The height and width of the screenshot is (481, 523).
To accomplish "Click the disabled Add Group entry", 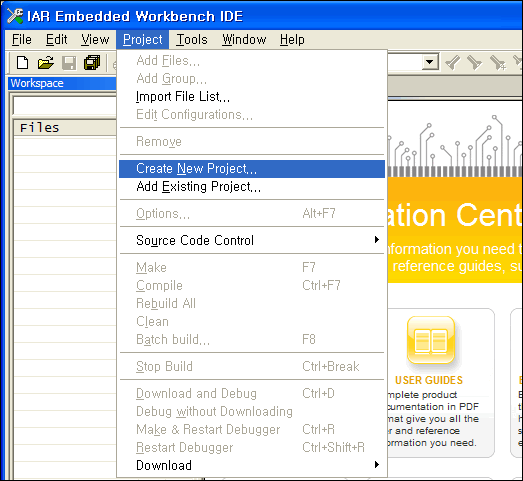I will coord(252,79).
